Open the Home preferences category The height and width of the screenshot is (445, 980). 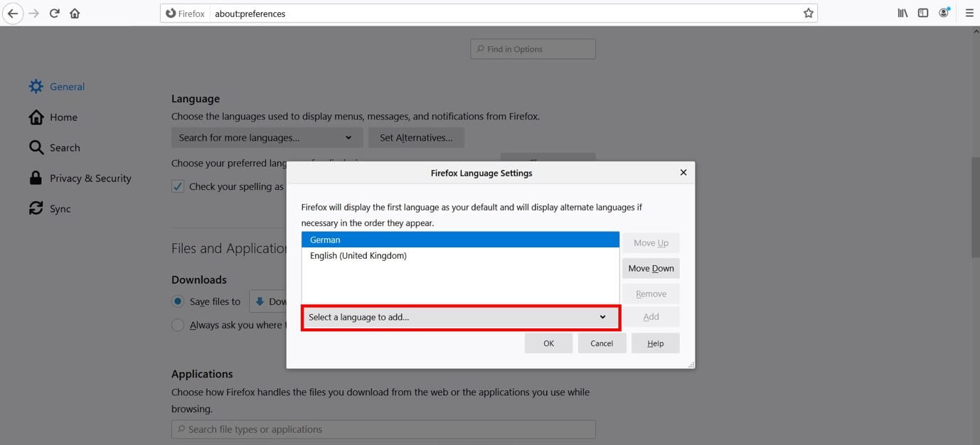coord(53,117)
